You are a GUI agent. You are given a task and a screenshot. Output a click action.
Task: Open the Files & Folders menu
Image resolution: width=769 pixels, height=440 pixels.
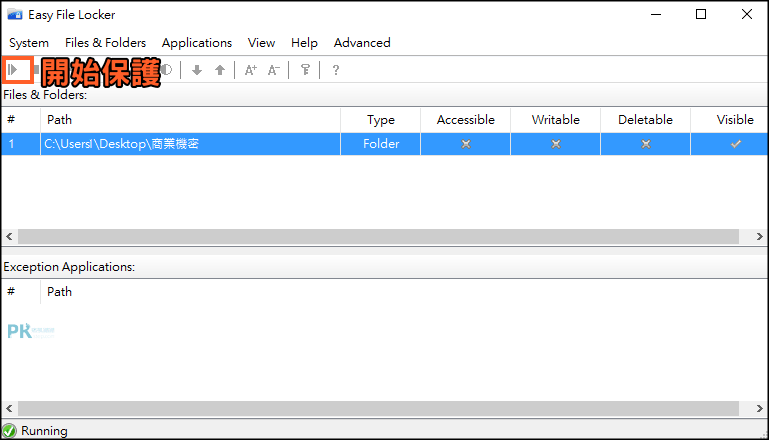pos(105,43)
